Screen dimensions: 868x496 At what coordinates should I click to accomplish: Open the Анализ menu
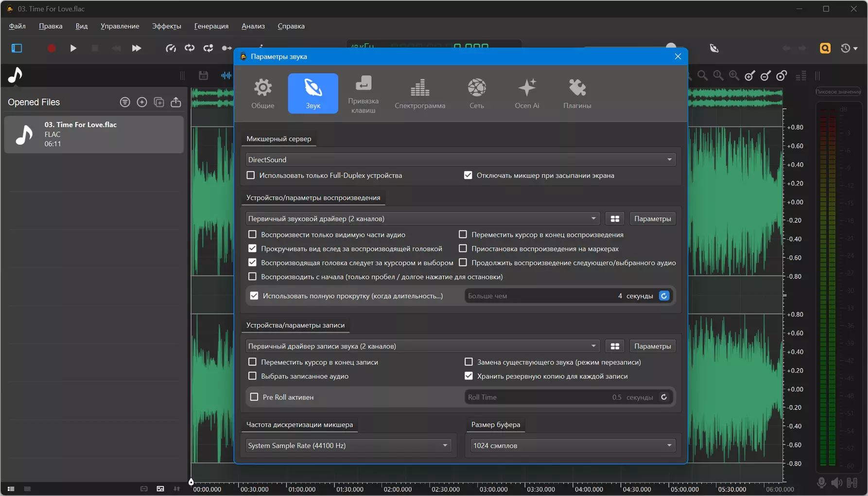tap(253, 26)
